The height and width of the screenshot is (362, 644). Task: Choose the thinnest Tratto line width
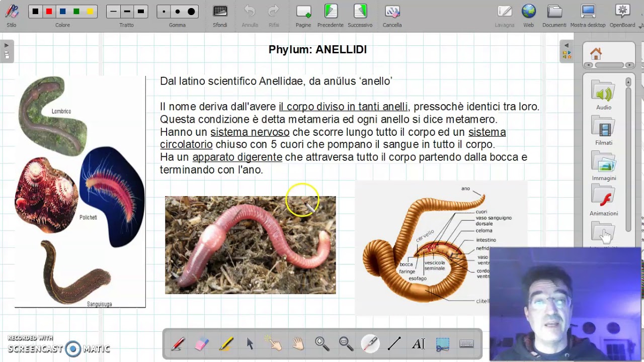click(x=113, y=12)
